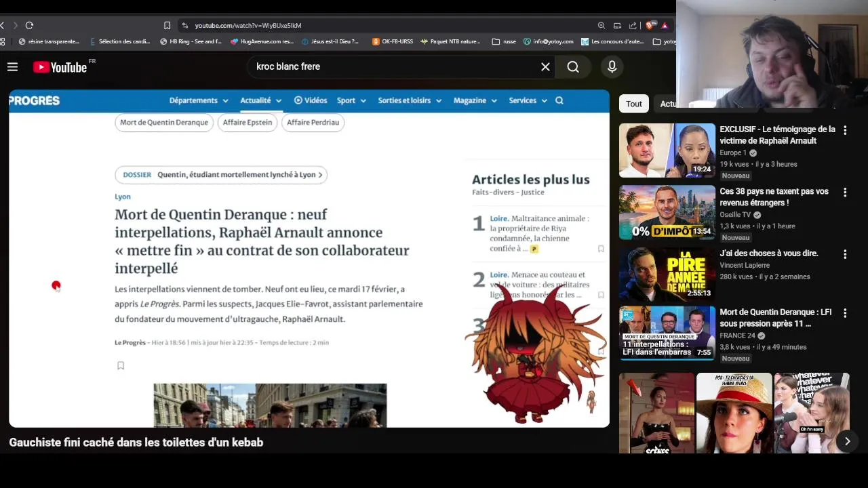Open more options for 'Ces 38 pays' video
The height and width of the screenshot is (488, 868).
tap(845, 192)
